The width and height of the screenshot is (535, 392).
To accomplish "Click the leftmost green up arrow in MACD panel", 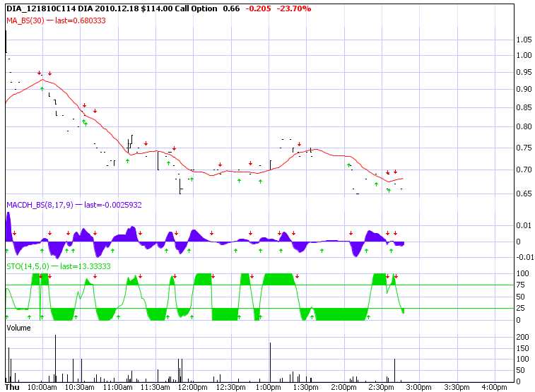I will point(7,250).
